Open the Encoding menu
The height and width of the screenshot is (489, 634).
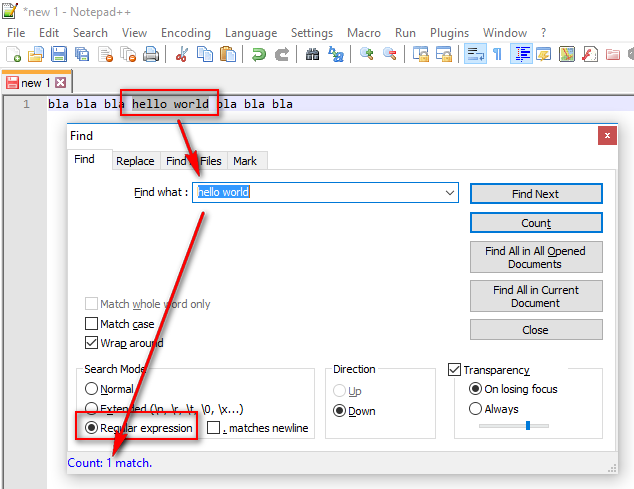click(x=186, y=33)
